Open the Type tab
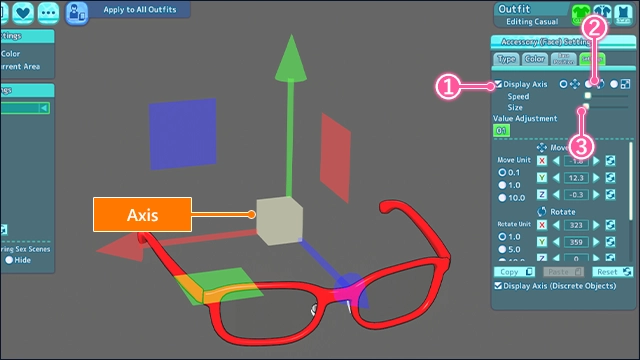 [506, 59]
